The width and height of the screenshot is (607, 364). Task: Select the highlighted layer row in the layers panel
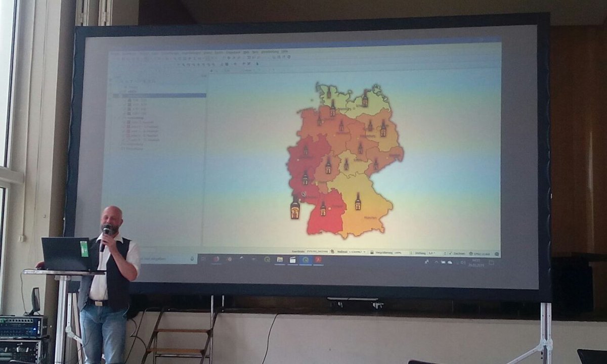coord(159,95)
